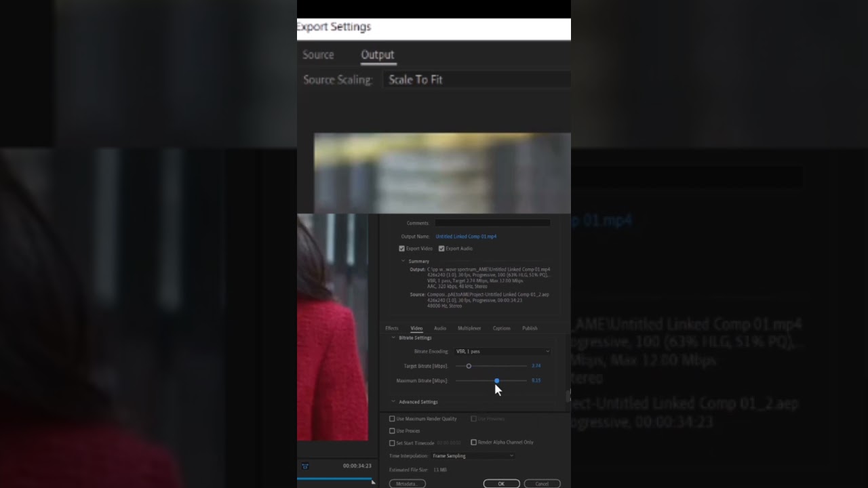868x488 pixels.
Task: Open the Multiplexer tab
Action: point(469,328)
